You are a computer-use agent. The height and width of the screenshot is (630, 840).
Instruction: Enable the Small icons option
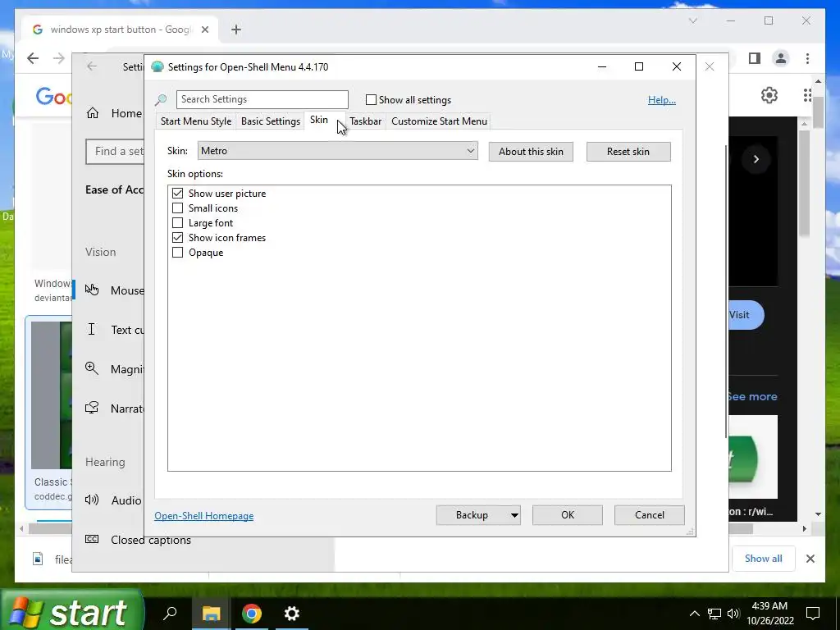pyautogui.click(x=177, y=208)
